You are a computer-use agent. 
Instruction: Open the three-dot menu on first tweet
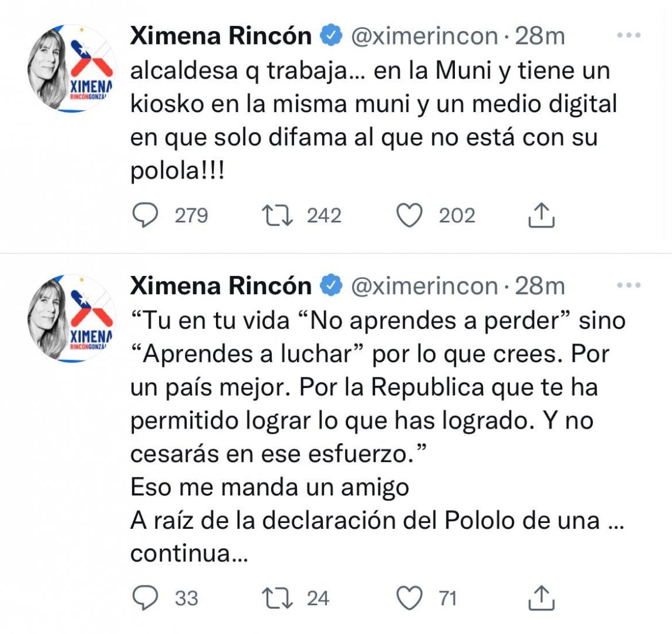pos(629,36)
